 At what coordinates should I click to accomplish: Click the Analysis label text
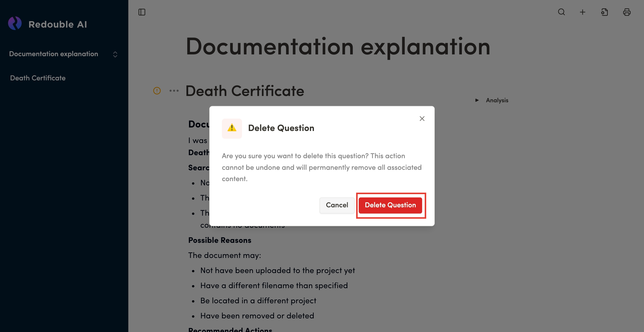pos(497,100)
